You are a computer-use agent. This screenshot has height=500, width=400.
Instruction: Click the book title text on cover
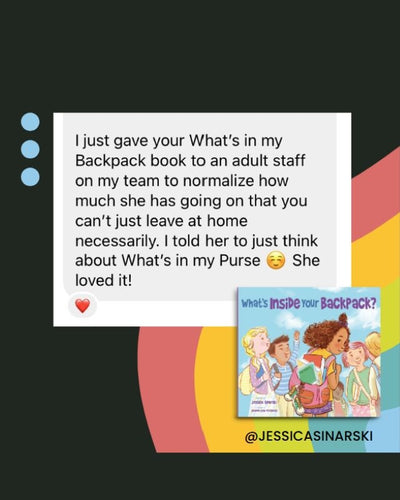point(309,303)
